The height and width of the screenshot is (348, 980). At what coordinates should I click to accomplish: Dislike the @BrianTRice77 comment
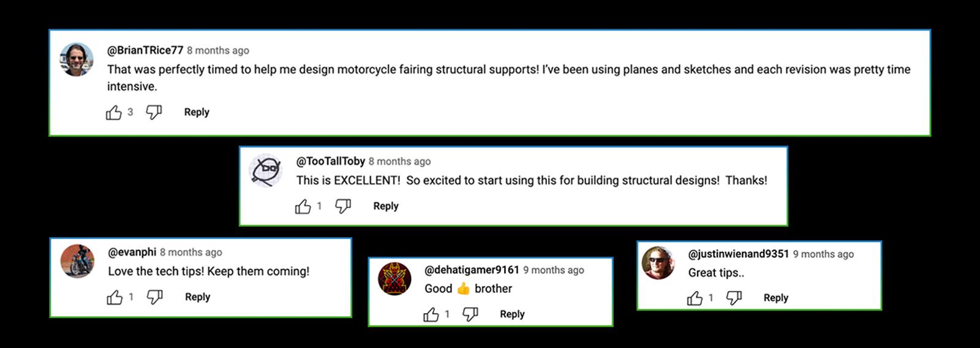pyautogui.click(x=154, y=112)
